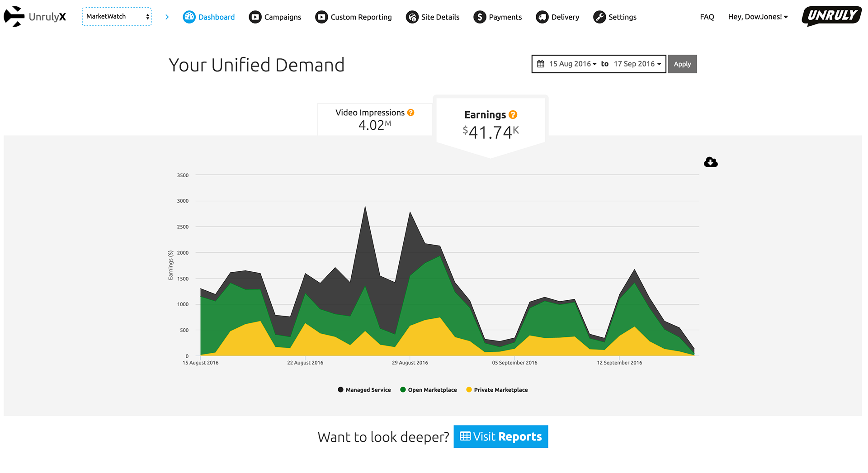Open the MarketWatch site selector dropdown
The height and width of the screenshot is (473, 868).
click(117, 17)
